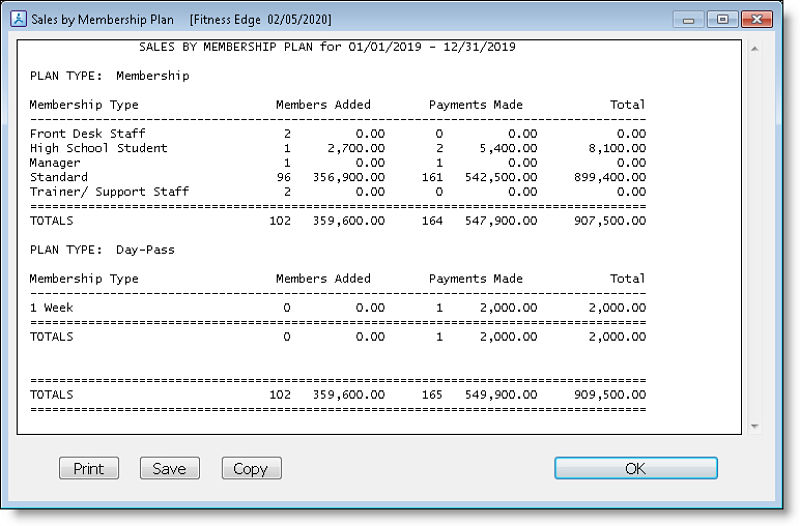Click the application icon in title bar
Screen dimensions: 800x526
tap(19, 19)
